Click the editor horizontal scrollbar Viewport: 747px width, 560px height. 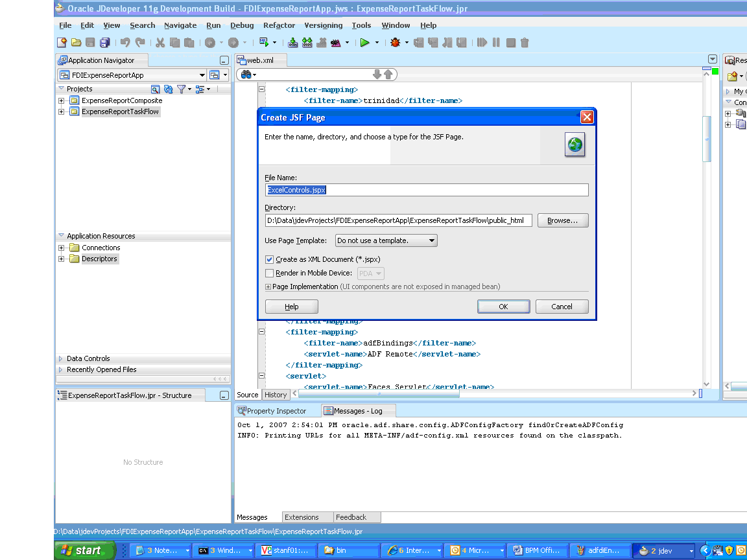click(x=495, y=393)
